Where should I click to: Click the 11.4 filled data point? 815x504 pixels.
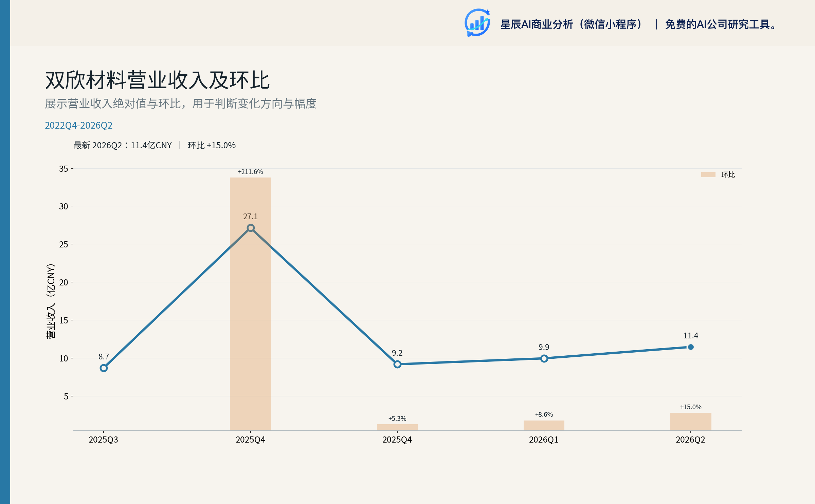pyautogui.click(x=691, y=347)
